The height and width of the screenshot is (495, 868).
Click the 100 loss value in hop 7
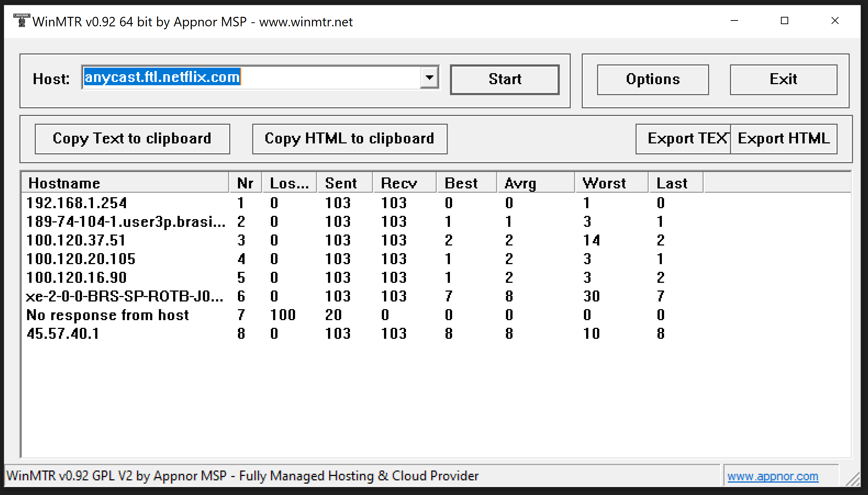283,315
